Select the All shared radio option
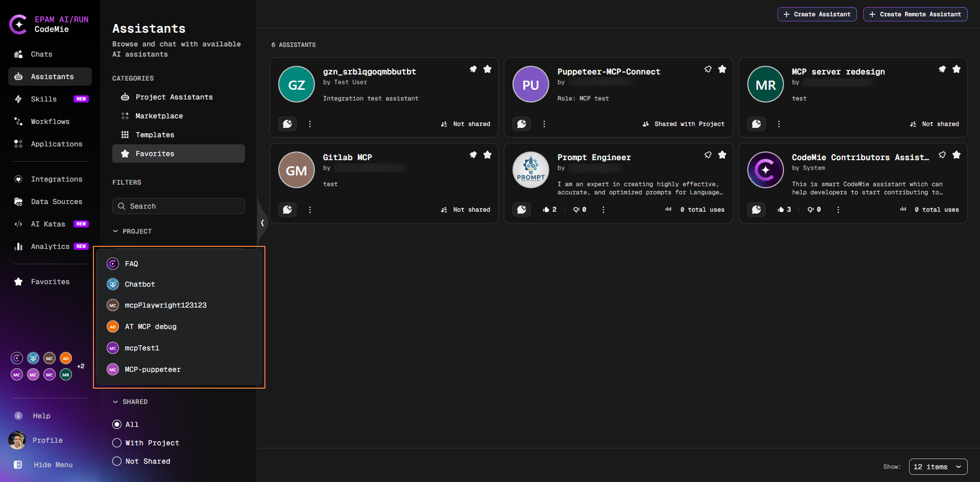 [117, 424]
